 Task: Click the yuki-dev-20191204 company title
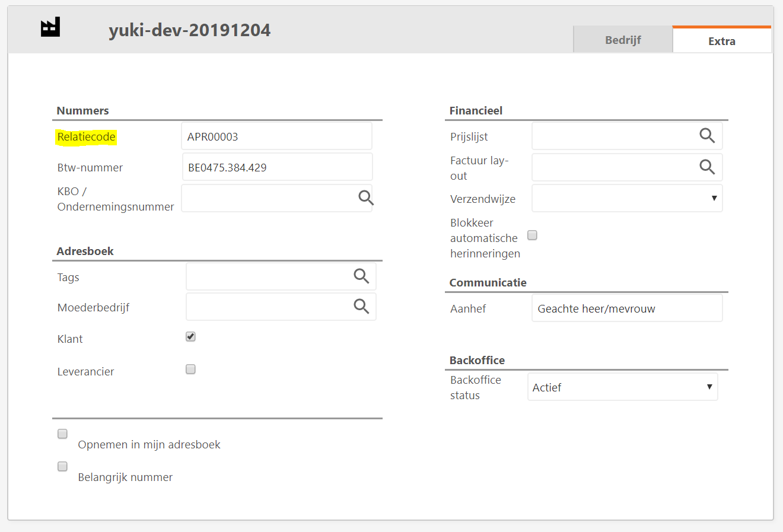coord(189,30)
